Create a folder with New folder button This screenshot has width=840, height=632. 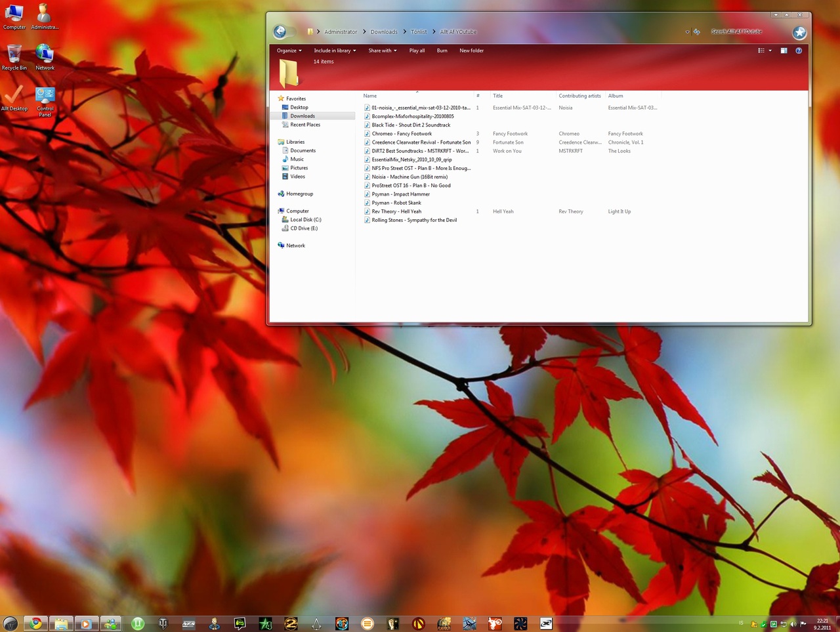pos(471,51)
